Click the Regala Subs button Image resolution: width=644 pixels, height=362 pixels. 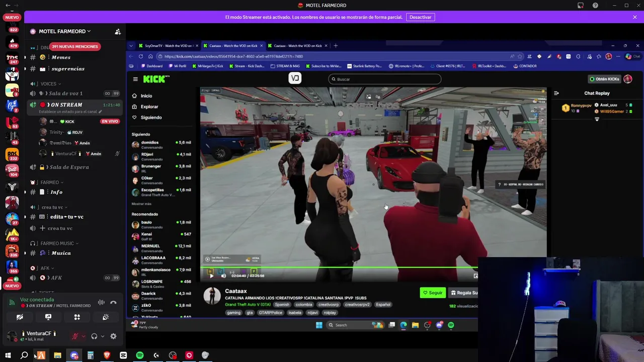point(463,293)
